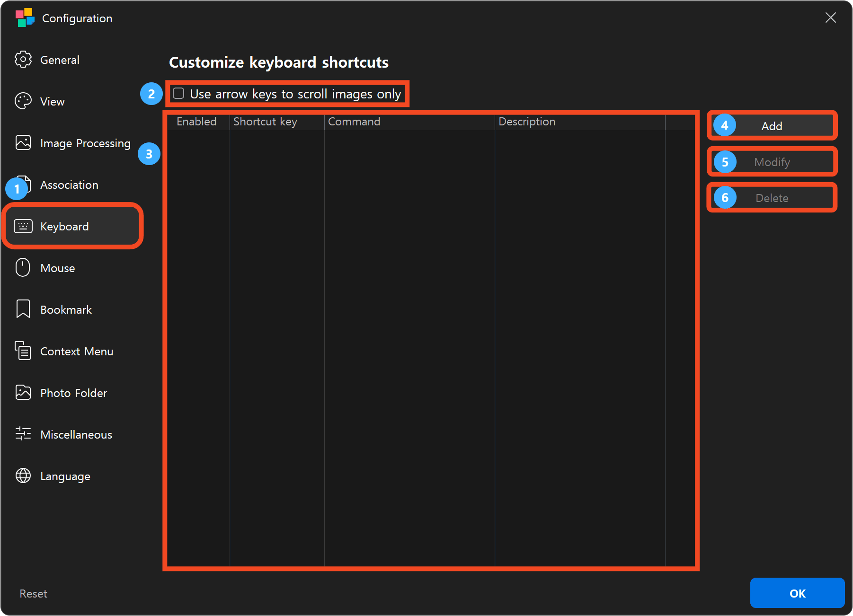Click the View palette icon

[23, 101]
